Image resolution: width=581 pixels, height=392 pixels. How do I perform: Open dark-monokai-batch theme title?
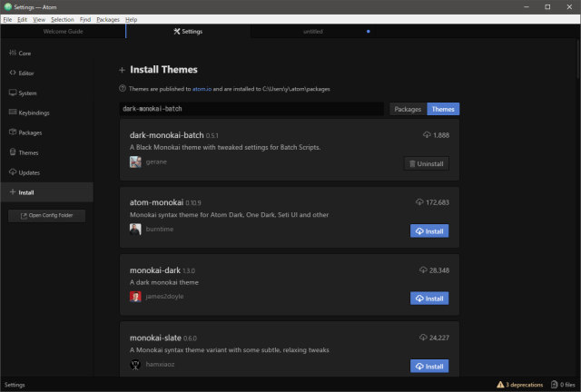coord(167,135)
